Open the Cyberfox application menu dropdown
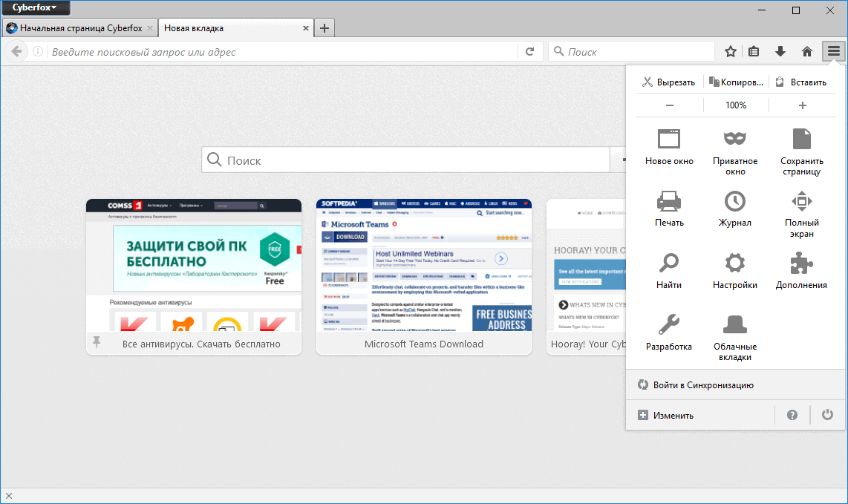Image resolution: width=848 pixels, height=504 pixels. point(35,7)
